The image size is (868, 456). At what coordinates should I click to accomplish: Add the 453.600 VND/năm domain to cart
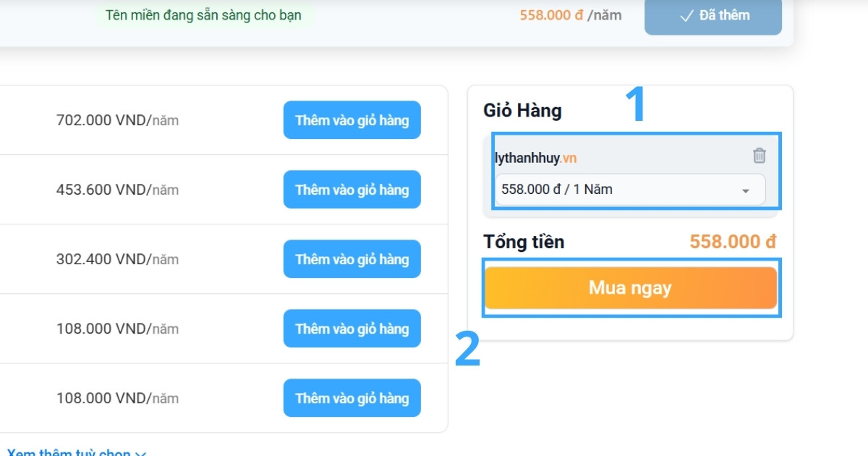coord(352,190)
